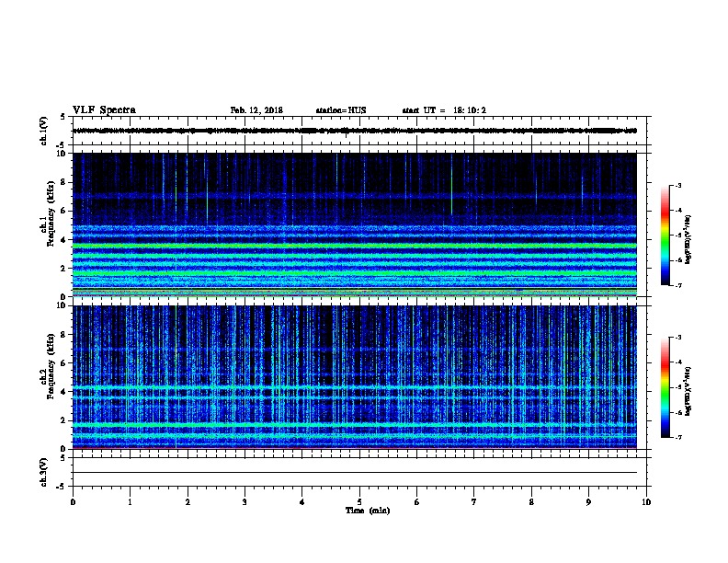Click the date text "Feb. 12, 2018"
This screenshot has height=563, width=728.
256,110
